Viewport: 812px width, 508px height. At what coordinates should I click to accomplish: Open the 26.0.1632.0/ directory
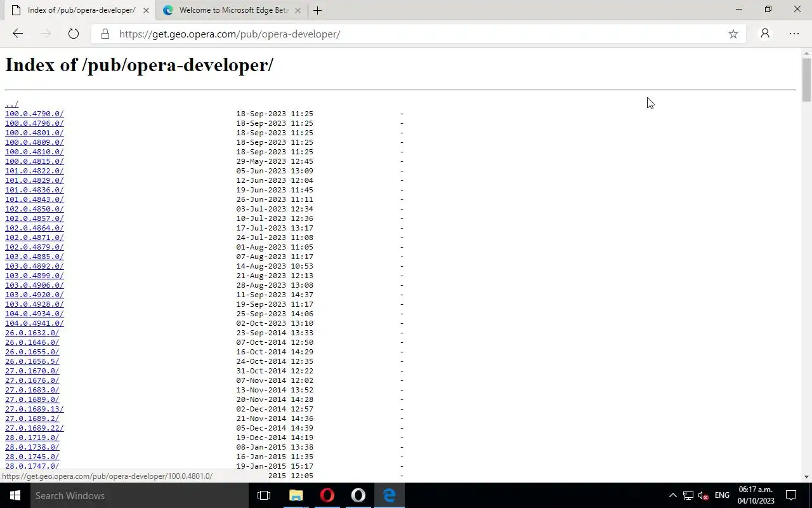(32, 333)
